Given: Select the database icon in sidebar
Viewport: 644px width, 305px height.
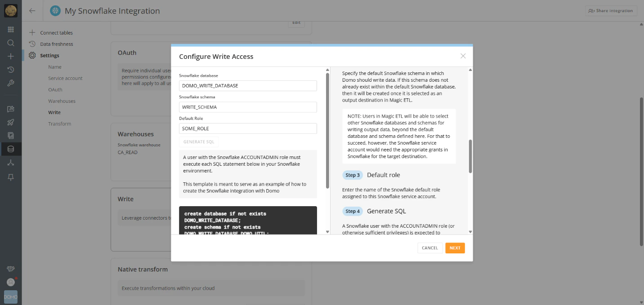Looking at the screenshot, I should (x=11, y=149).
